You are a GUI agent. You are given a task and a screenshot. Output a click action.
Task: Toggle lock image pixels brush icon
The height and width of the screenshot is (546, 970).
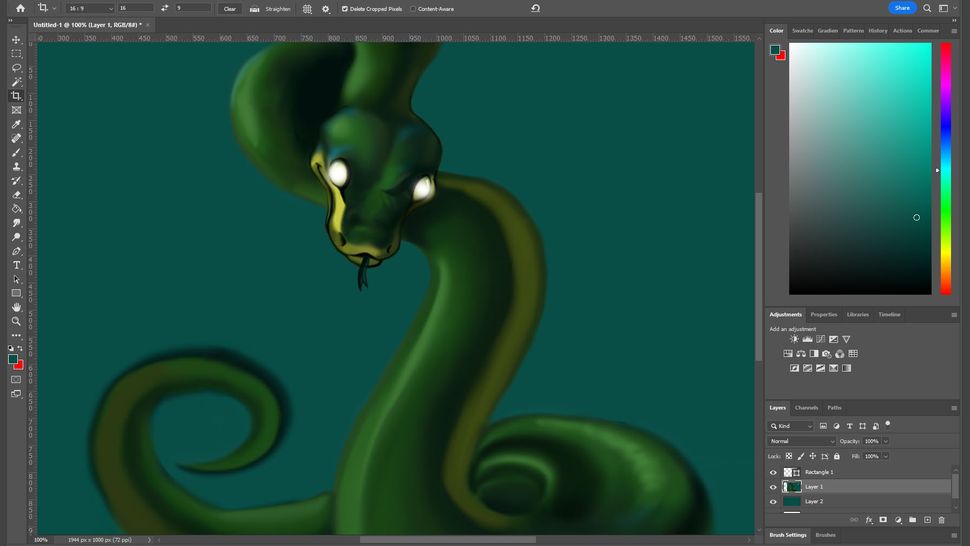click(800, 456)
